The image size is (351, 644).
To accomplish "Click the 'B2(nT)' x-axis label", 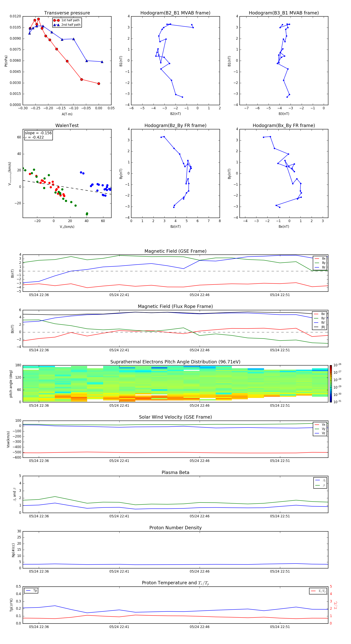I will (175, 114).
